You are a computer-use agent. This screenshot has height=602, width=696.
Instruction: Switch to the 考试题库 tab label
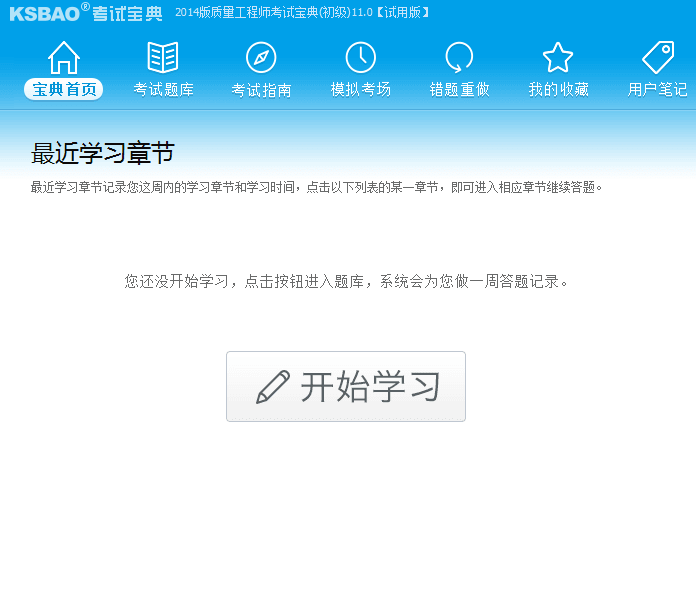[x=163, y=90]
